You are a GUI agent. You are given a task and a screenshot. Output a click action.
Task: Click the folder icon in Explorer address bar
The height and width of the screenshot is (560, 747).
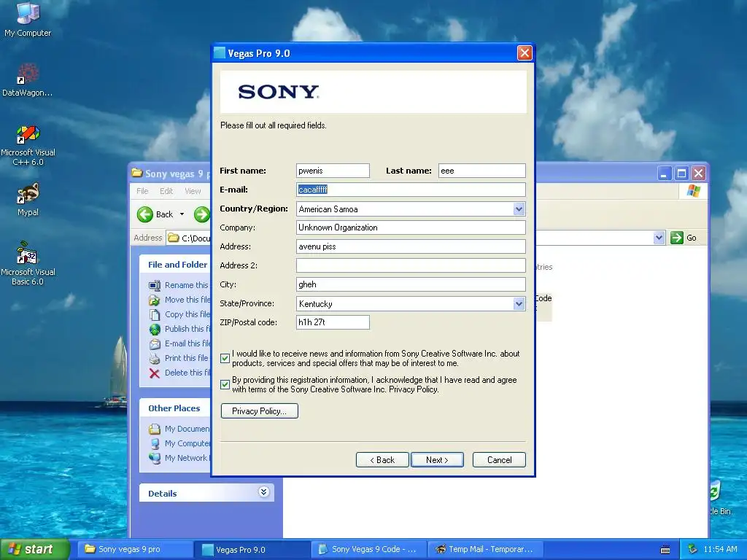[x=174, y=238]
